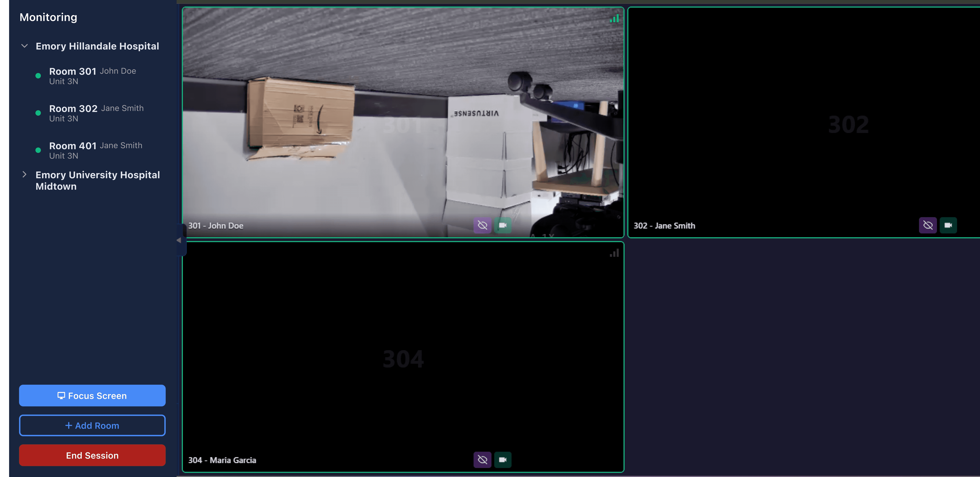The height and width of the screenshot is (477, 980).
Task: Select Room 301 John Doe entry
Action: pyautogui.click(x=92, y=76)
